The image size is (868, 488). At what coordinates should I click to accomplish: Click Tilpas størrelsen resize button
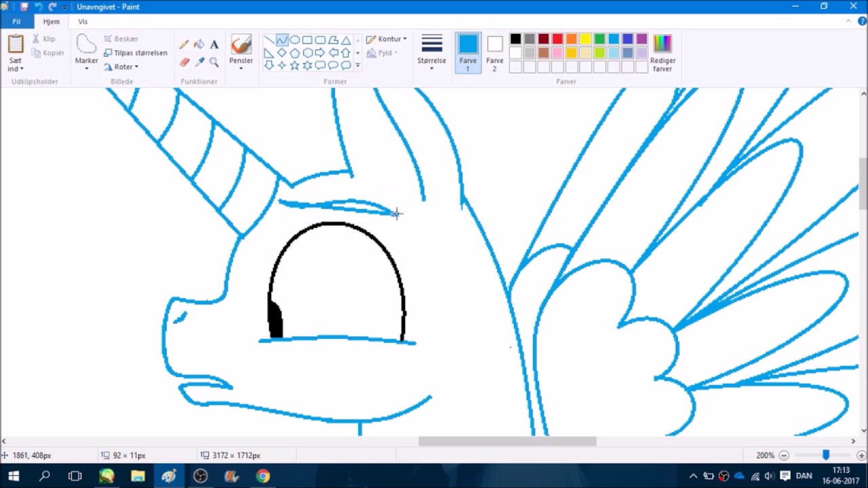136,53
